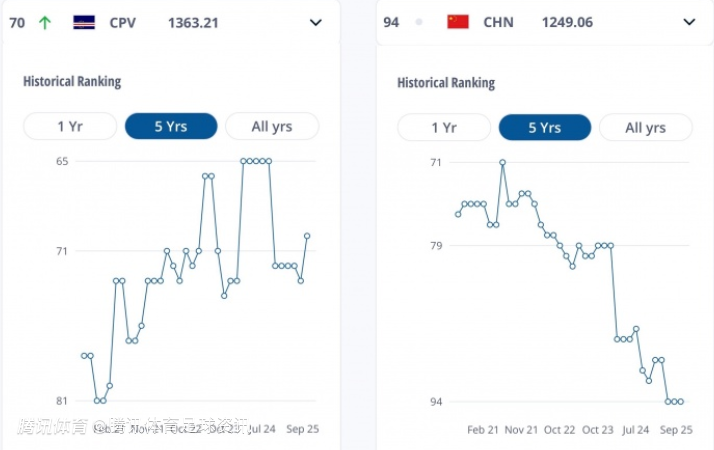Click last data point on CPV chart
The image size is (714, 450).
(307, 236)
